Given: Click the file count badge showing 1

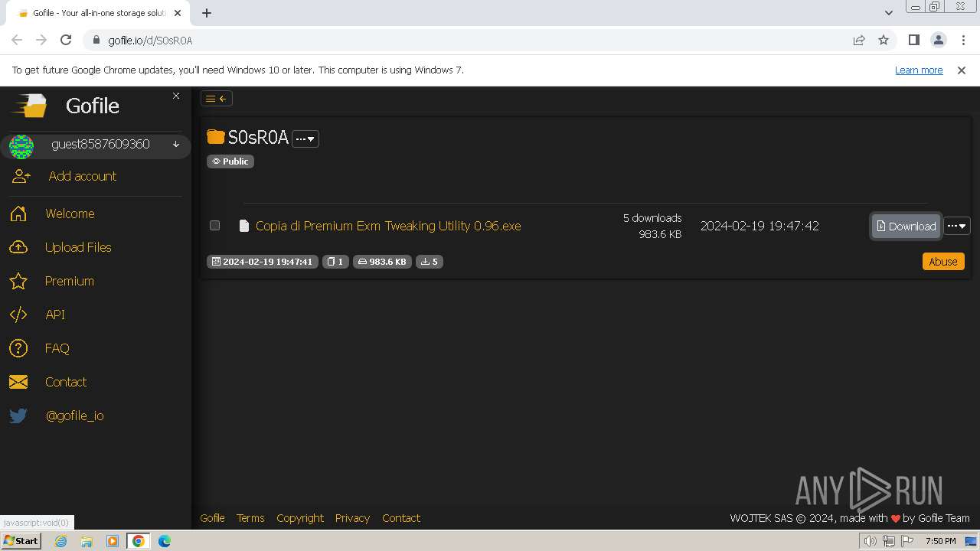Looking at the screenshot, I should (x=335, y=262).
